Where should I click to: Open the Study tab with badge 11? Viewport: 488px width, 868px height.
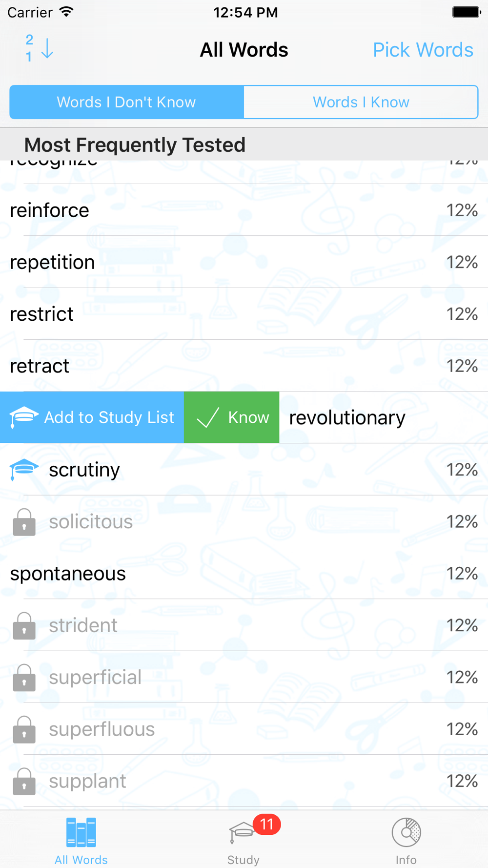(244, 840)
